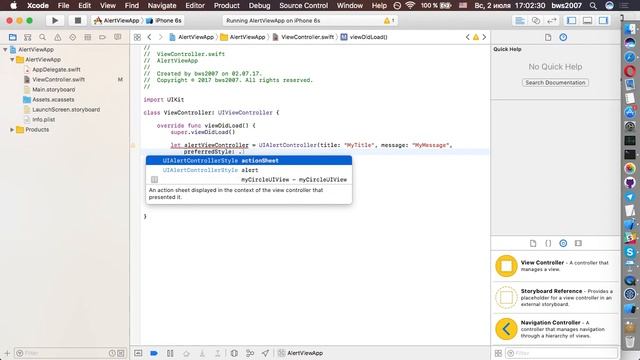Toggle recent files filter in navigator
Image resolution: width=640 pixels, height=360 pixels.
coord(112,353)
